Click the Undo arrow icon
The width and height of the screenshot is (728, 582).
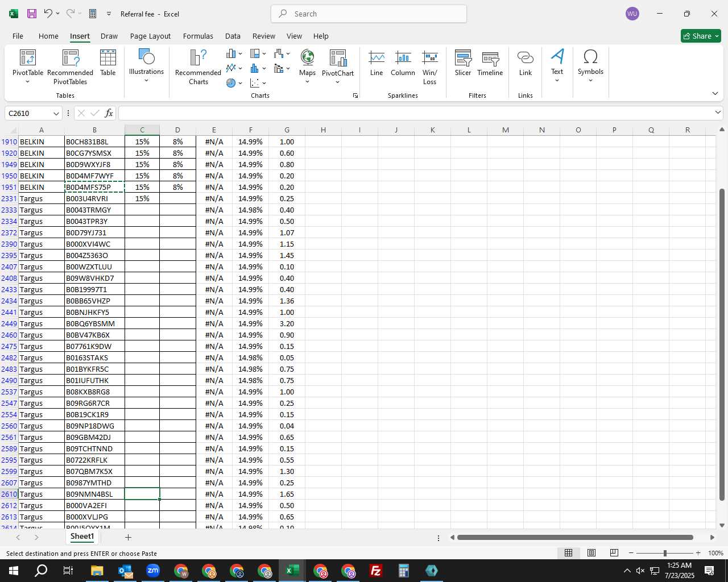click(48, 14)
